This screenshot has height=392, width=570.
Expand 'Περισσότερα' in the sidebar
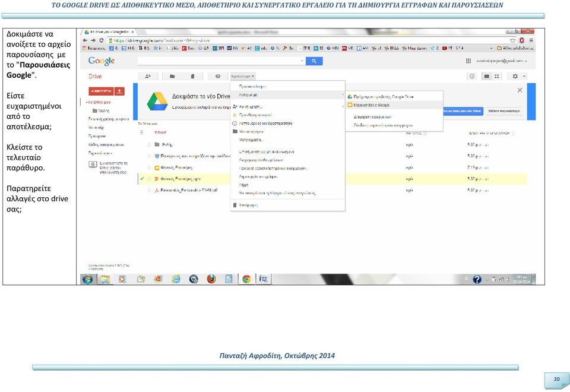pyautogui.click(x=100, y=153)
